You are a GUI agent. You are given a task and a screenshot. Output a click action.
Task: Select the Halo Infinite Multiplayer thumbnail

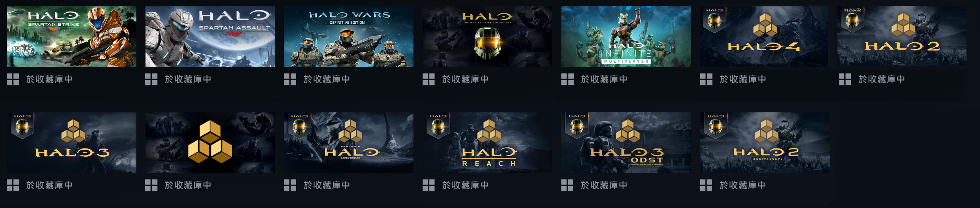point(626,36)
